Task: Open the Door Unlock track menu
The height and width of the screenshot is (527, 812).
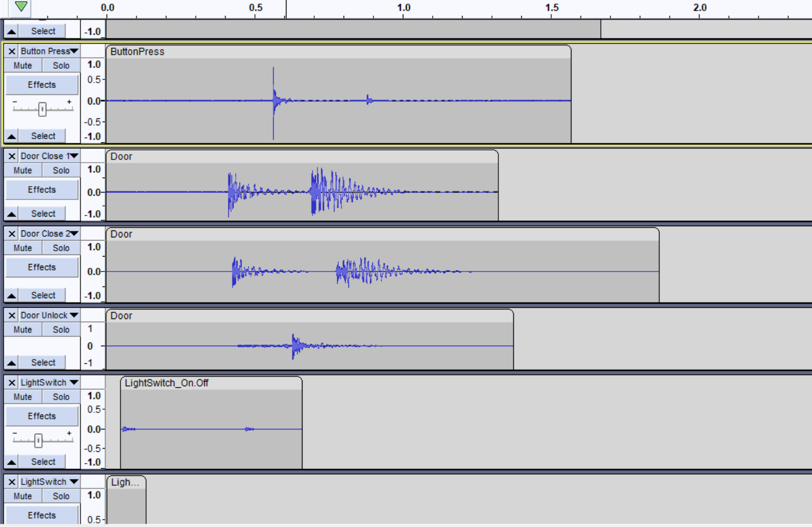Action: coord(49,315)
